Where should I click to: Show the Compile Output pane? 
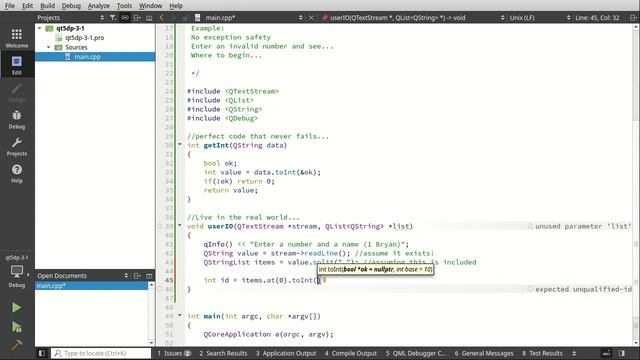pyautogui.click(x=351, y=353)
